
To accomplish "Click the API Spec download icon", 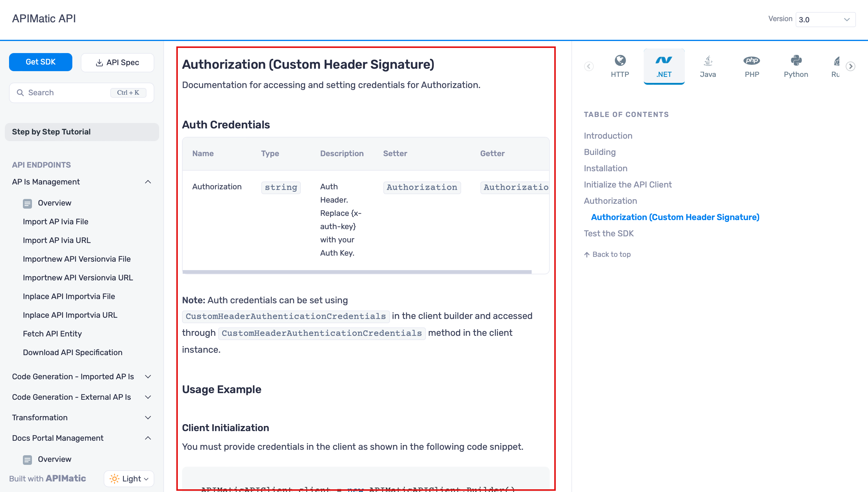I will pos(99,62).
